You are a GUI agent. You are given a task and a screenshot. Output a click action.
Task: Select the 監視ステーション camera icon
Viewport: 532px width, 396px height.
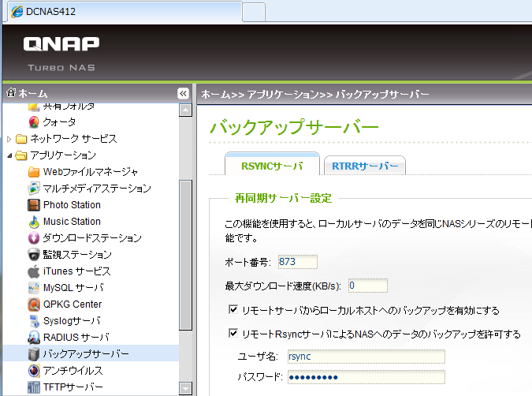34,255
